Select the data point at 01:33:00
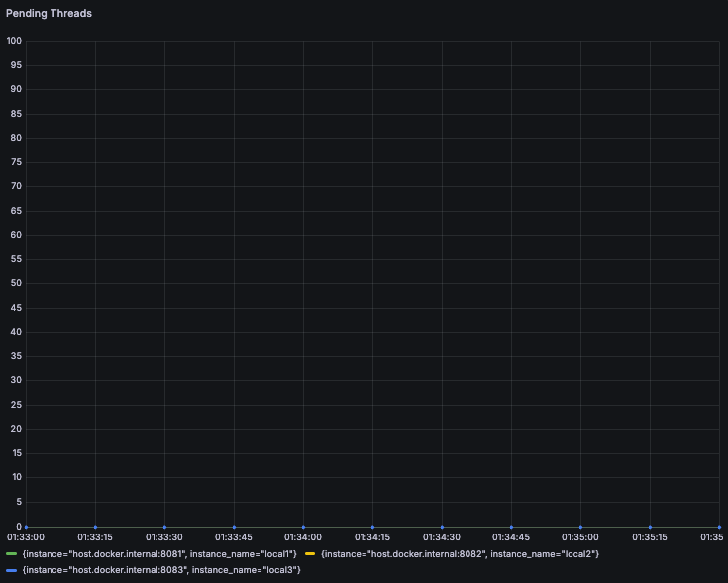This screenshot has height=583, width=728. [x=27, y=527]
